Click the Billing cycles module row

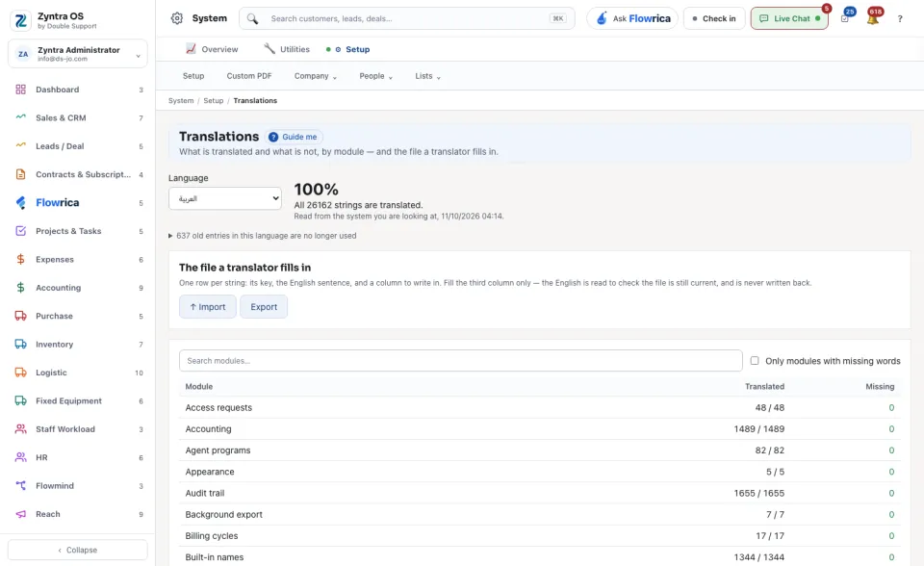[x=540, y=535]
